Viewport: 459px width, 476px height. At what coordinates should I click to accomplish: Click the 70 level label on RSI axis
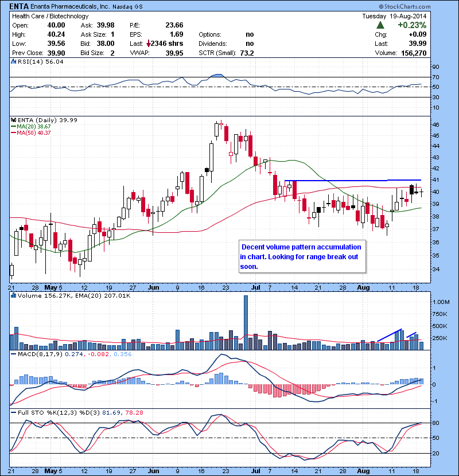tap(435, 77)
